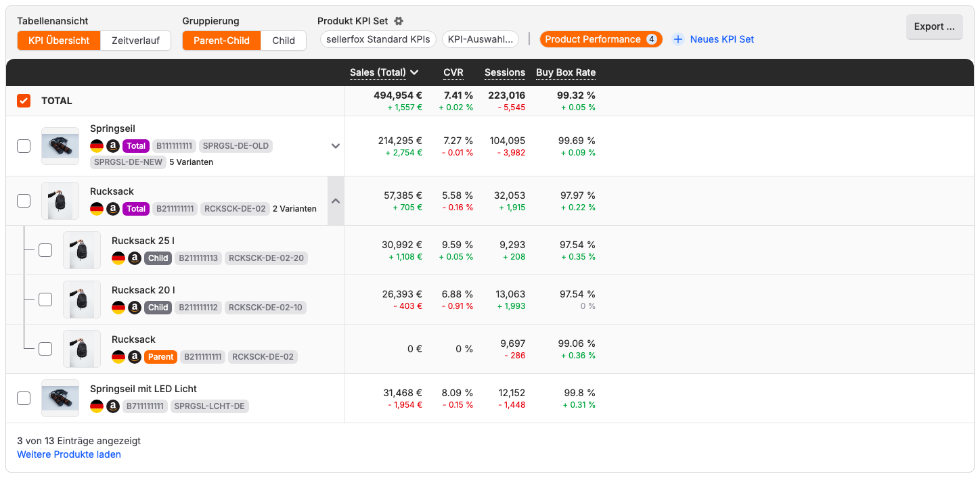Click the RCKSCK-DE-02-10 SKU tag
Viewport: 980px width, 478px height.
(265, 308)
